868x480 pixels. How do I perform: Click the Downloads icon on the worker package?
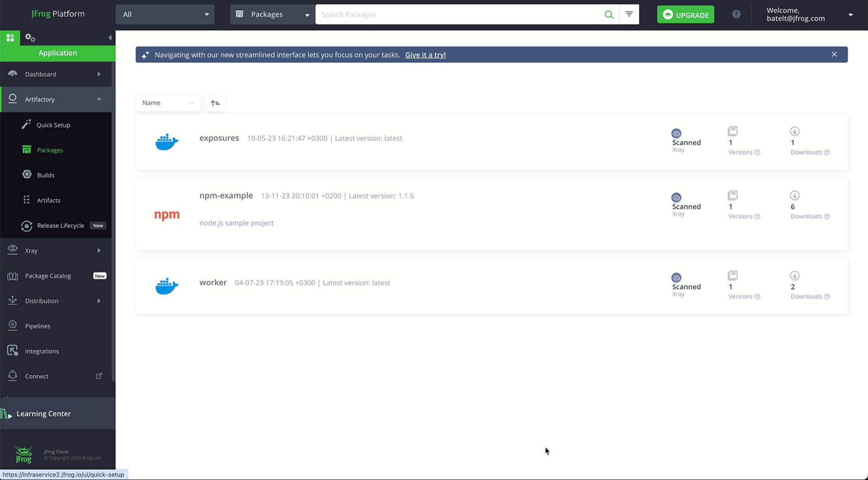[794, 275]
